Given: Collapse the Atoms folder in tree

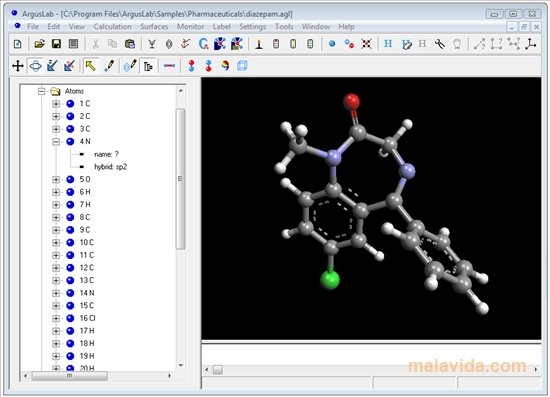Looking at the screenshot, I should point(42,91).
